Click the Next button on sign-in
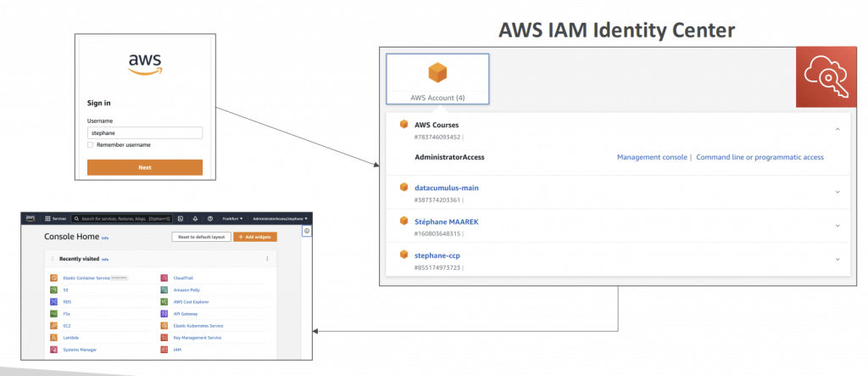The image size is (868, 376). [145, 167]
